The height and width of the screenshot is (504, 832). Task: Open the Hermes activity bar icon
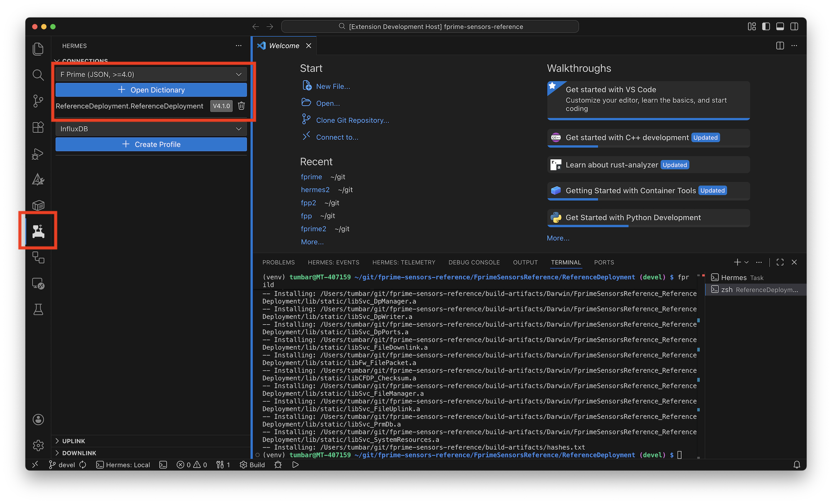38,231
